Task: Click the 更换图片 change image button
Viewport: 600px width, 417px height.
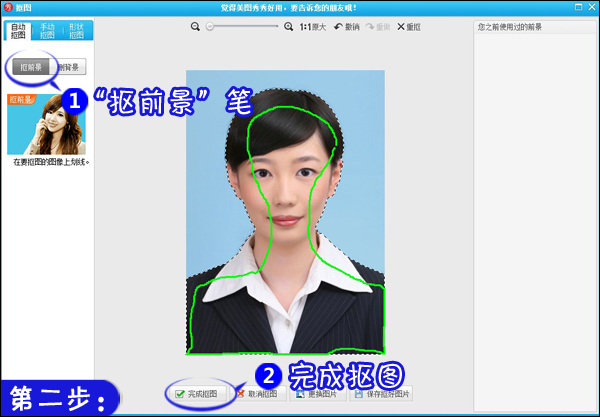Action: 318,394
